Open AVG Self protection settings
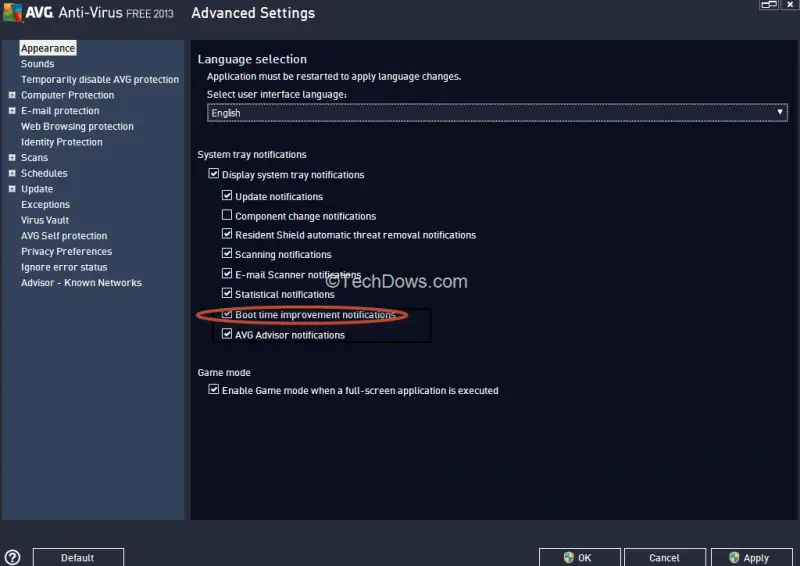Screen dimensions: 800x566 point(64,236)
